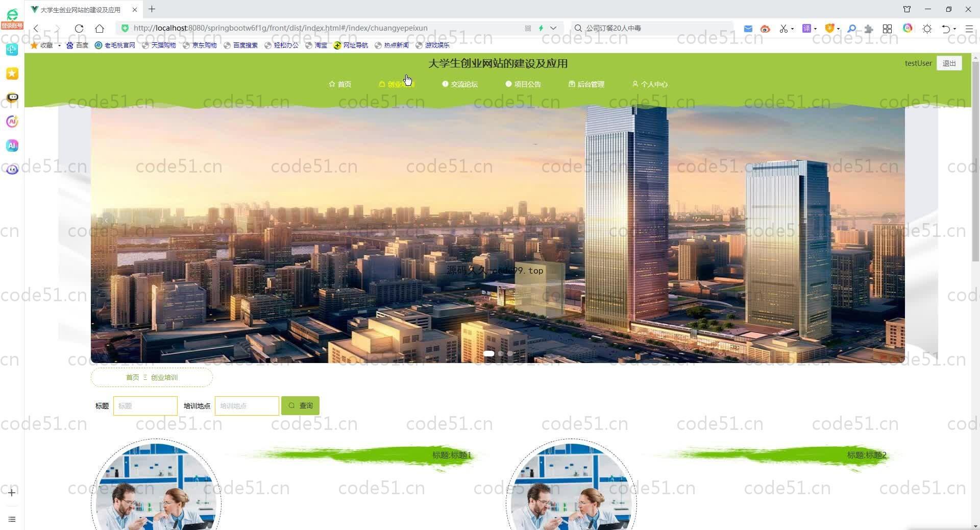This screenshot has height=530, width=980.
Task: Open the 老毛桃官网 bookmark
Action: coord(115,45)
